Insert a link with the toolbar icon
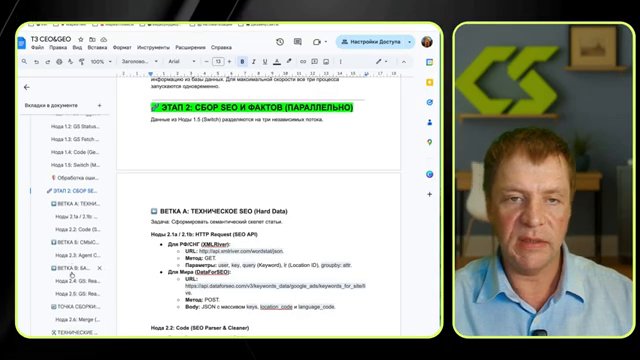 (303, 62)
